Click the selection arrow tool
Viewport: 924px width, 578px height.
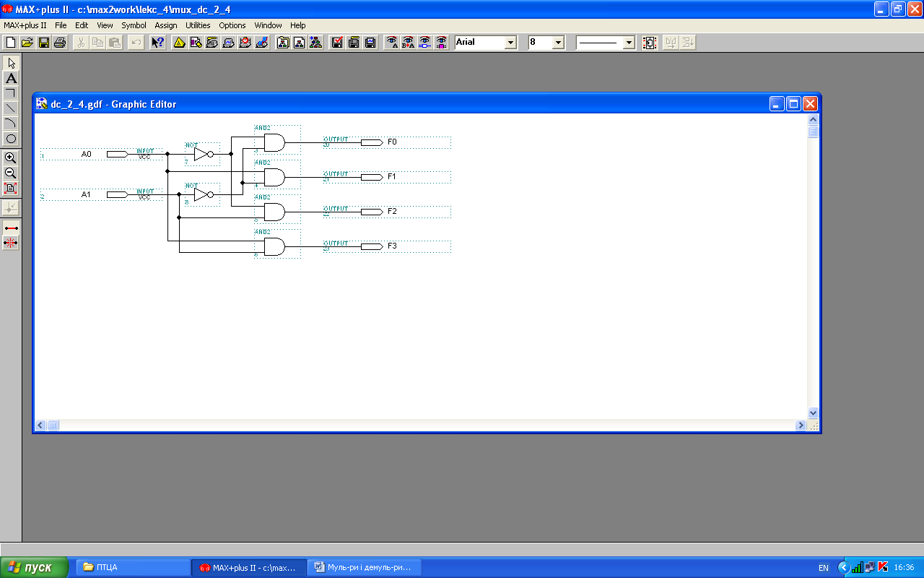pos(11,63)
